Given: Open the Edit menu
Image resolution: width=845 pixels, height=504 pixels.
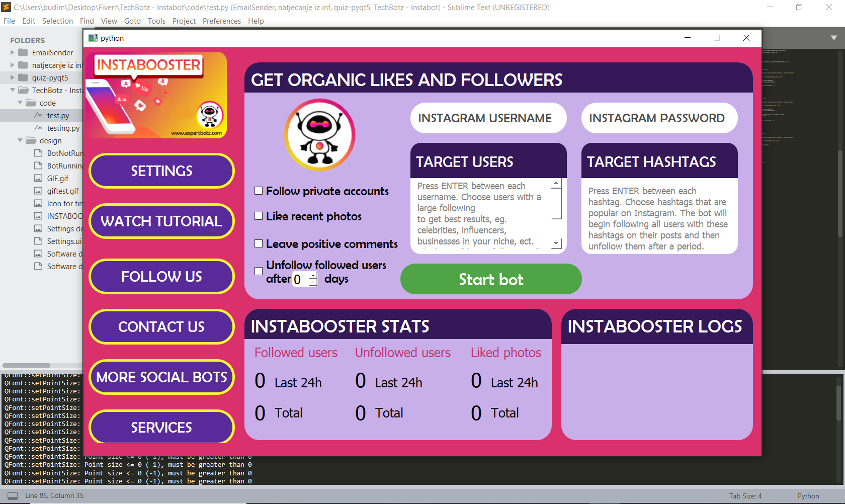Looking at the screenshot, I should [x=29, y=21].
